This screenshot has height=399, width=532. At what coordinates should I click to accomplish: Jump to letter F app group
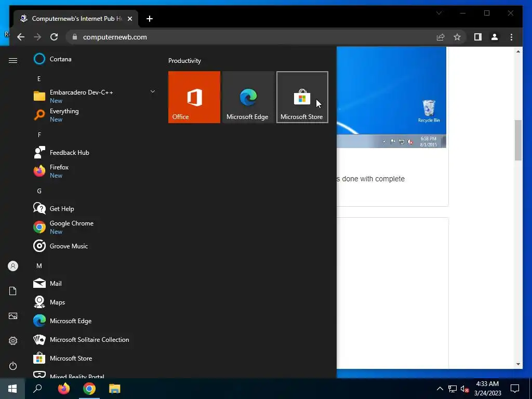pos(39,135)
